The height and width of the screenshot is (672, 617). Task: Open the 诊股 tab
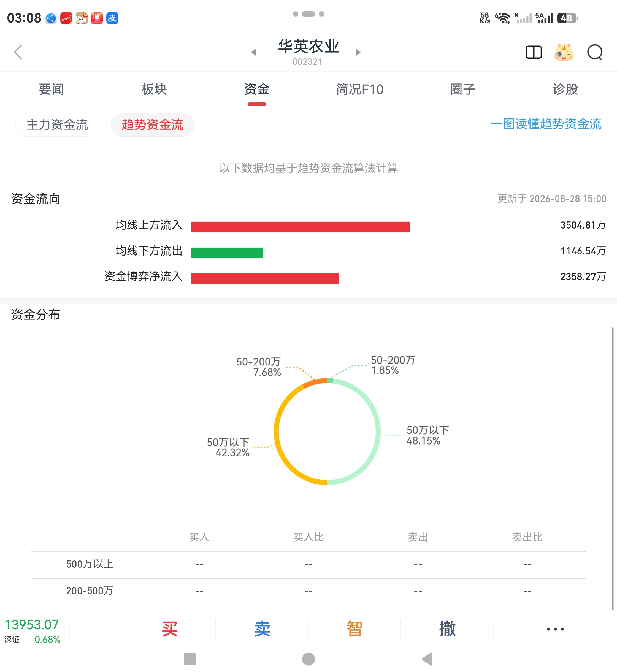(x=565, y=89)
